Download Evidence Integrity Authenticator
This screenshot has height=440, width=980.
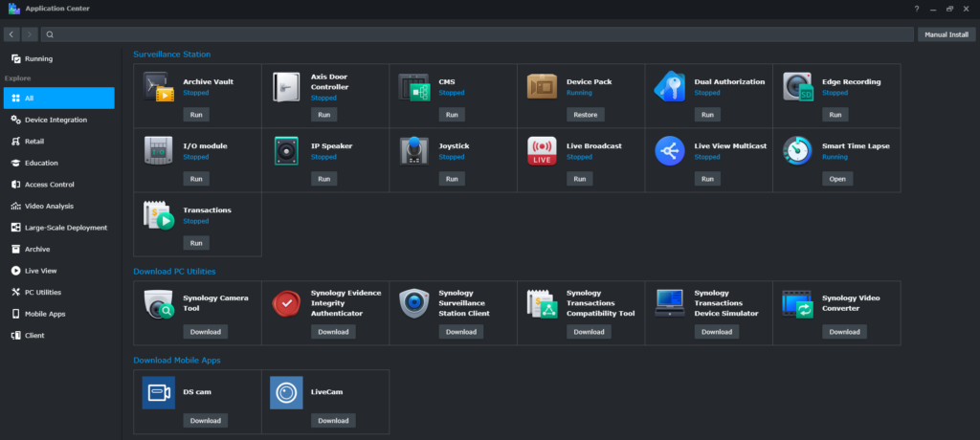pos(333,331)
